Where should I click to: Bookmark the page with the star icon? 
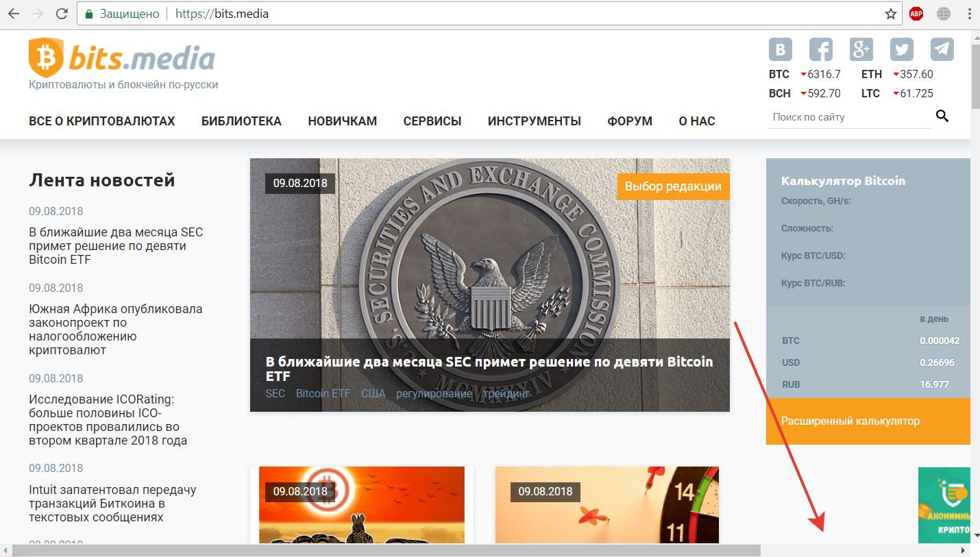click(890, 14)
